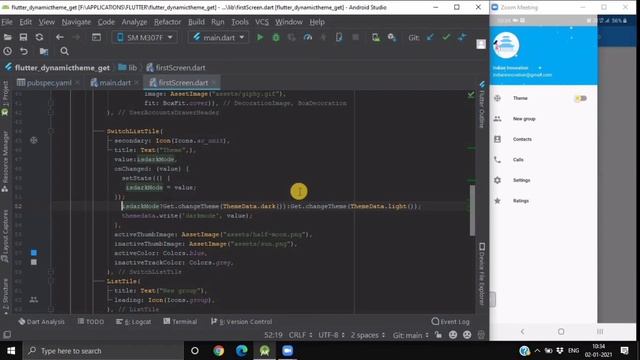Open the File menu
Image resolution: width=640 pixels, height=360 pixels.
7,22
